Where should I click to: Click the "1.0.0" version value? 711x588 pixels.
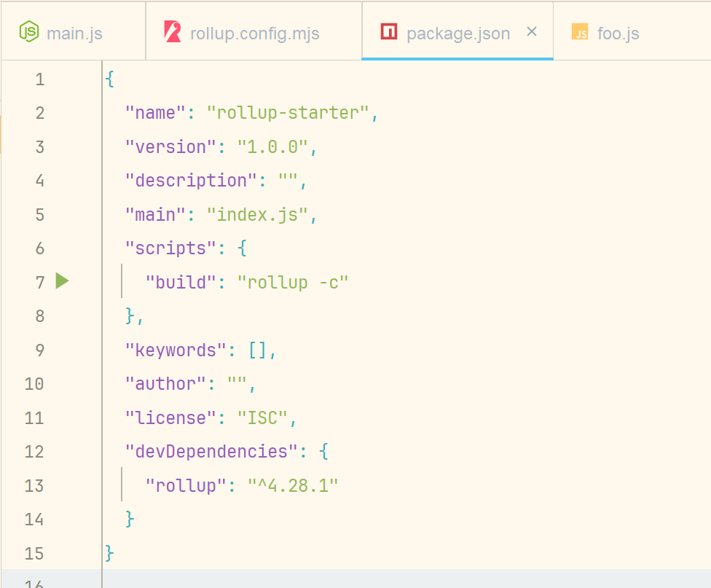pos(272,147)
